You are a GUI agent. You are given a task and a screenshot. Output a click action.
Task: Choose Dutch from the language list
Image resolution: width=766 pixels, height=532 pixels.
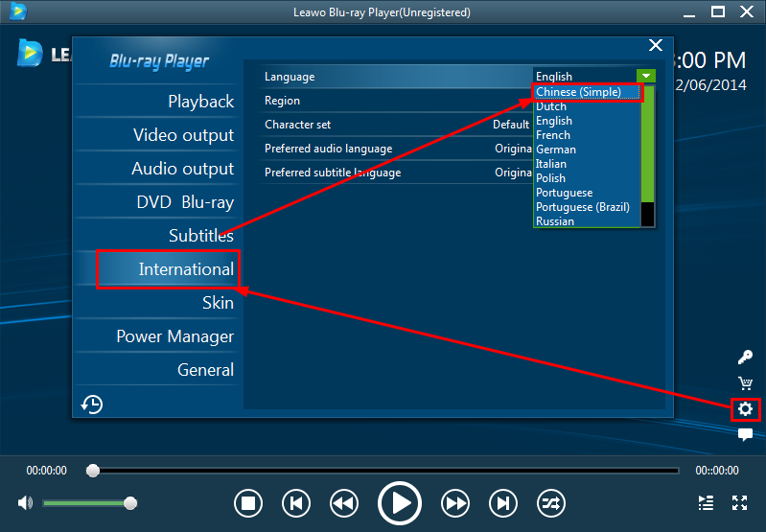point(587,106)
